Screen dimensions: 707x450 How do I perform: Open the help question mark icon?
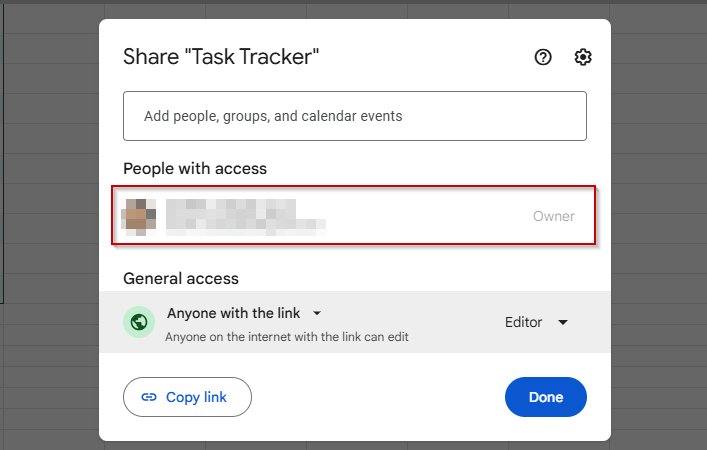[x=543, y=57]
